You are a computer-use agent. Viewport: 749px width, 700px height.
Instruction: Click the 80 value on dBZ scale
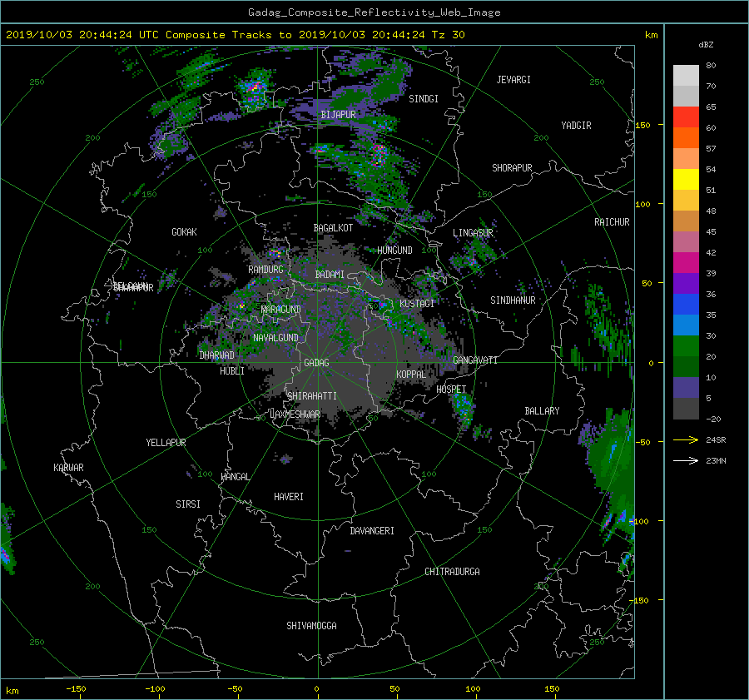click(x=711, y=66)
